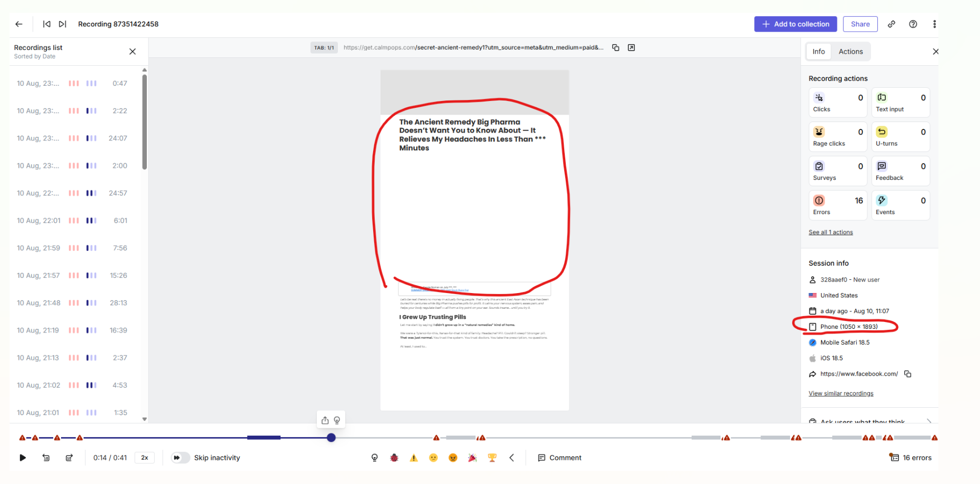The width and height of the screenshot is (980, 484).
Task: Click the Add to collection button
Action: pos(795,24)
